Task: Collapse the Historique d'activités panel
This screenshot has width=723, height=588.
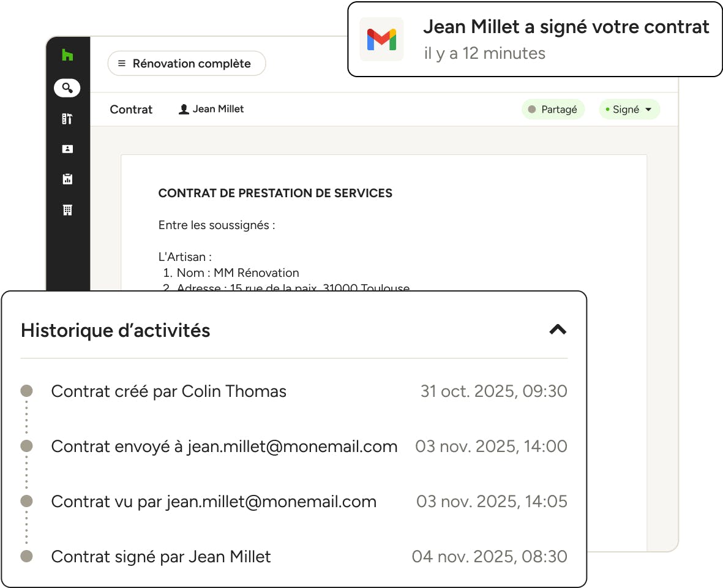Action: [558, 330]
